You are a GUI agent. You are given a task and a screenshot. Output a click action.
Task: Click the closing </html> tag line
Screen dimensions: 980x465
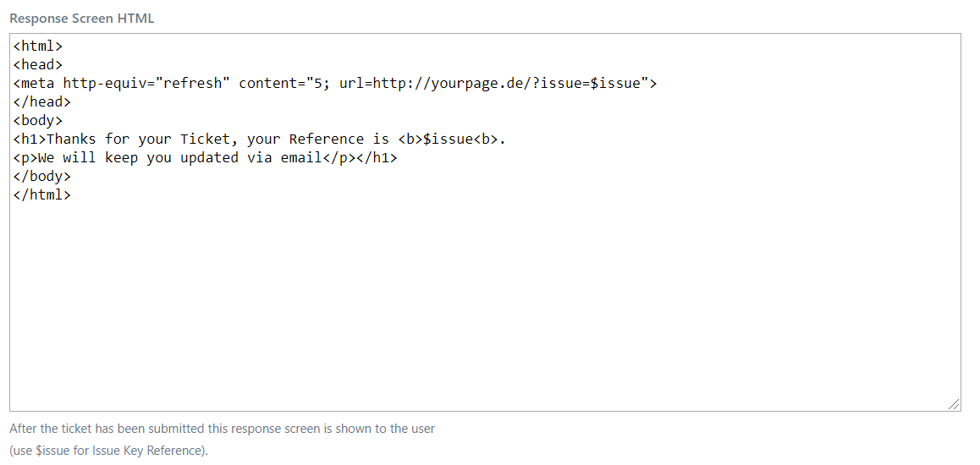tap(42, 195)
